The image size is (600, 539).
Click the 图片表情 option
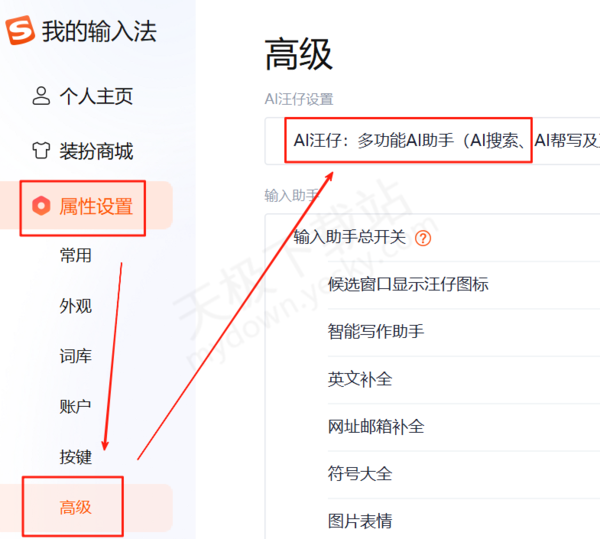(360, 521)
